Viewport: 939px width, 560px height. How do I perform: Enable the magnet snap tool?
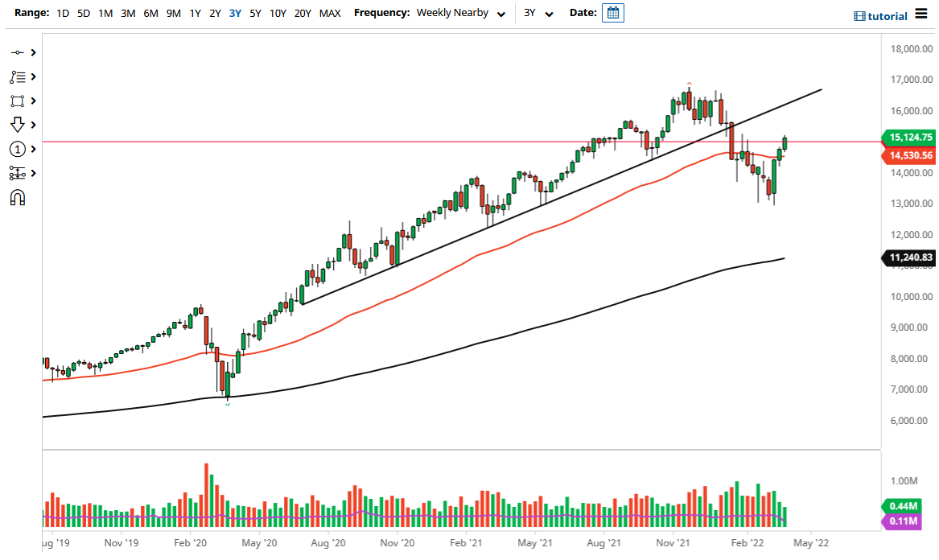coord(18,197)
